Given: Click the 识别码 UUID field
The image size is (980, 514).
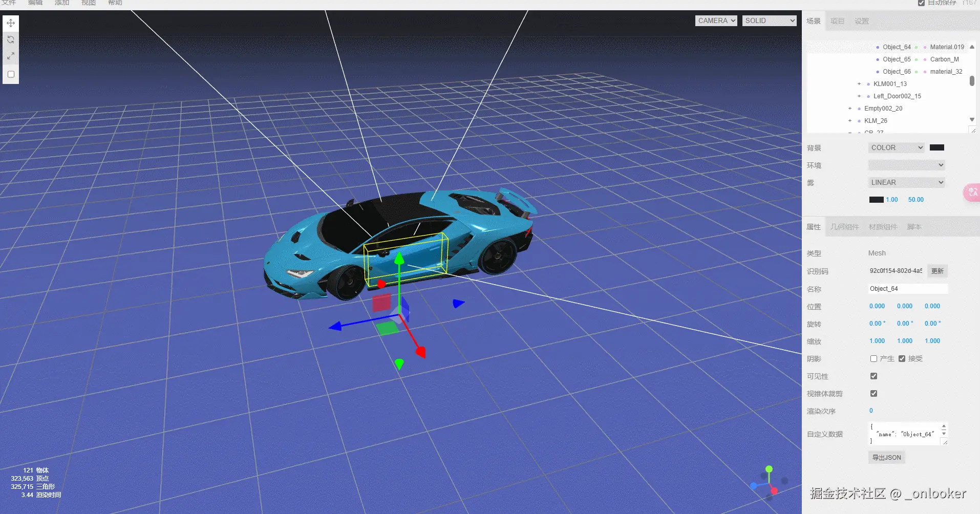Looking at the screenshot, I should click(896, 271).
